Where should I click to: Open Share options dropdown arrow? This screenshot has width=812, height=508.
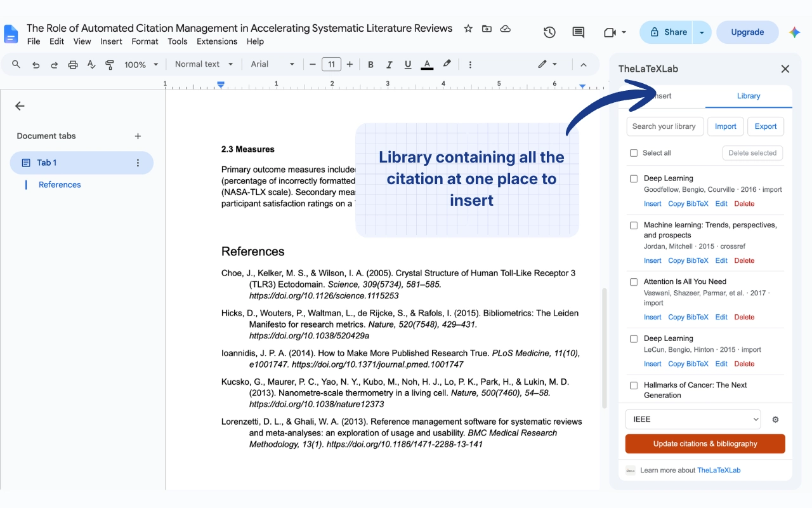702,32
